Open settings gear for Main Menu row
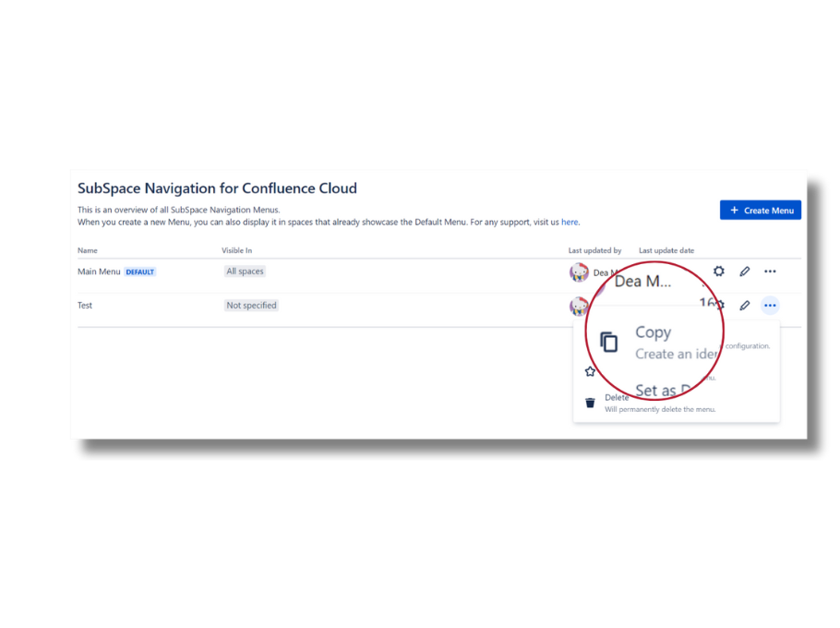Image resolution: width=840 pixels, height=628 pixels. 719,272
